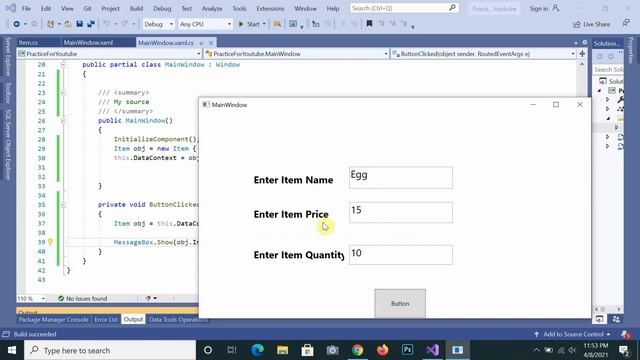640x360 pixels.
Task: Switch to MainWindow.xaml tab
Action: tap(88, 42)
